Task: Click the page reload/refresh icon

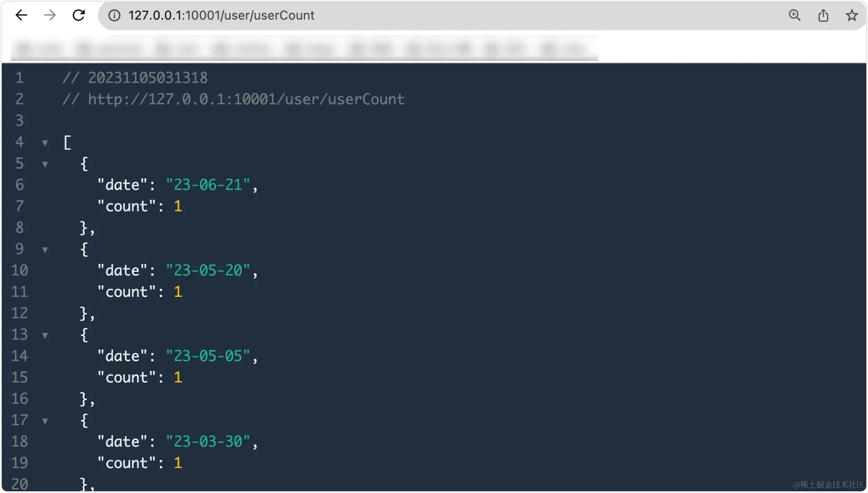Action: click(79, 15)
